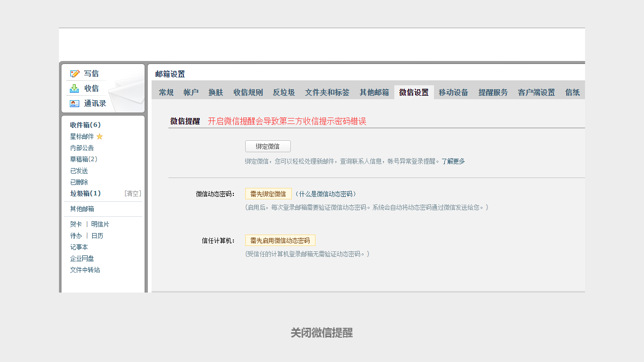This screenshot has height=362, width=644.
Task: Click the red warning 开启微信提醒会导致第三方收信提示密码错误
Action: pos(287,121)
